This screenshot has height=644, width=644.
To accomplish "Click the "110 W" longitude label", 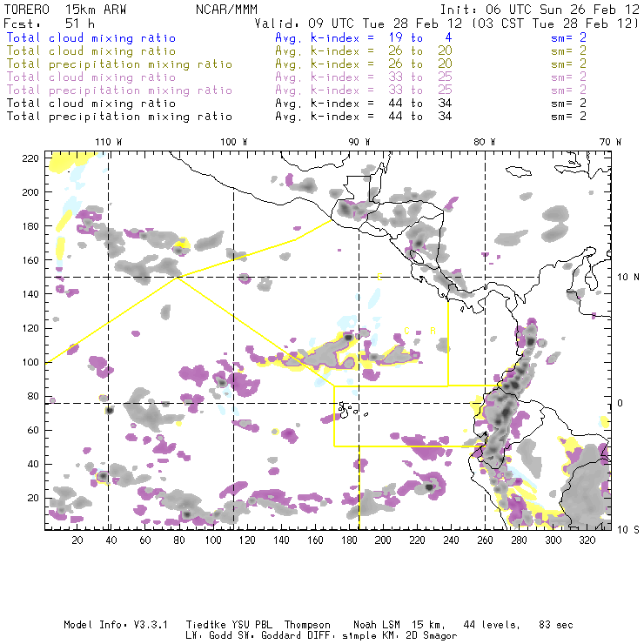I will (109, 142).
